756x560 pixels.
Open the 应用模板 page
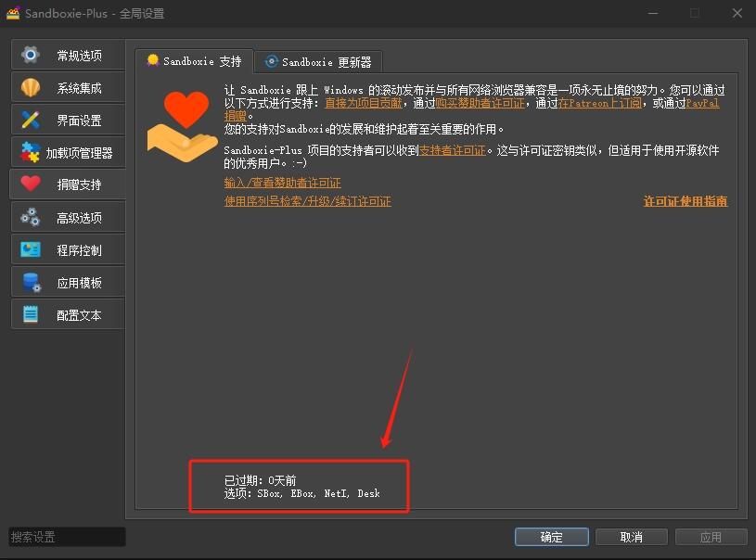pyautogui.click(x=69, y=283)
